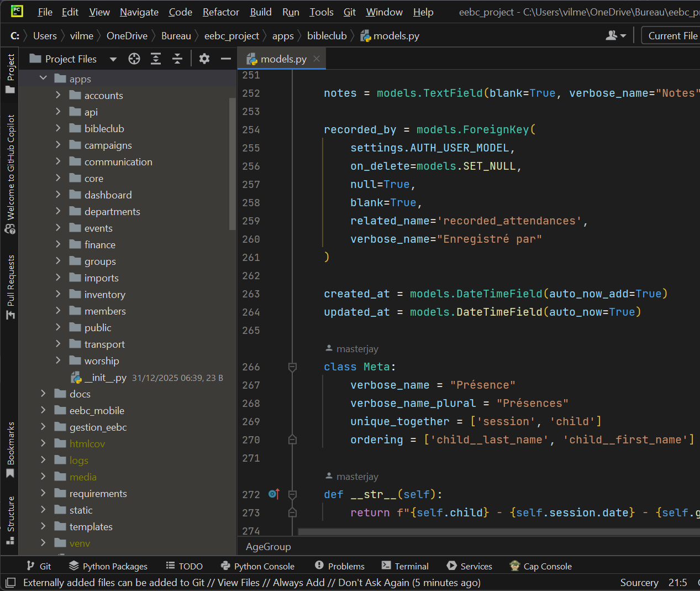Toggle the Bookmarks tool window

(10, 449)
